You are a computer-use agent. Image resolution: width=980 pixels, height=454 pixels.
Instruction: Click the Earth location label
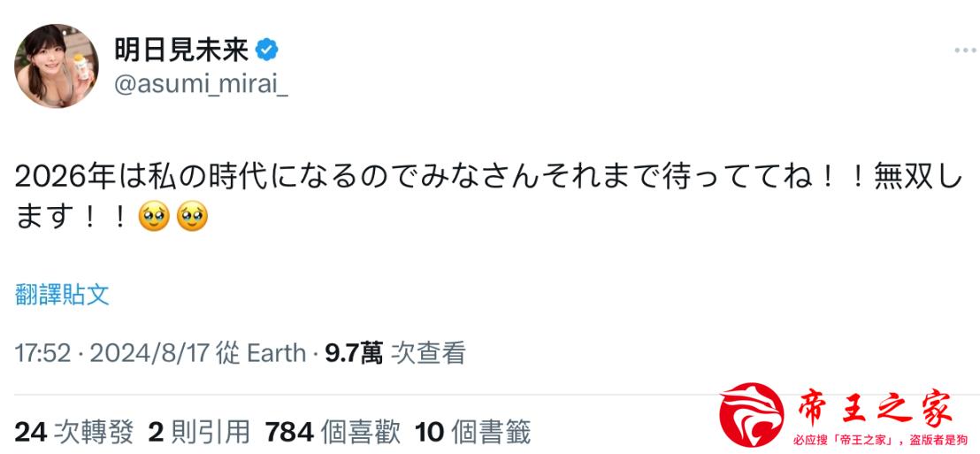pos(276,353)
